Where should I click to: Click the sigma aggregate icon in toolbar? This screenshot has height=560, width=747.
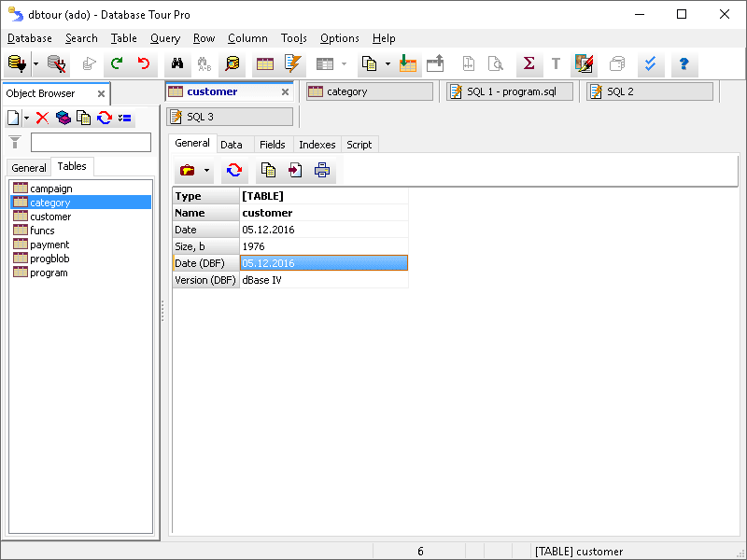(529, 64)
